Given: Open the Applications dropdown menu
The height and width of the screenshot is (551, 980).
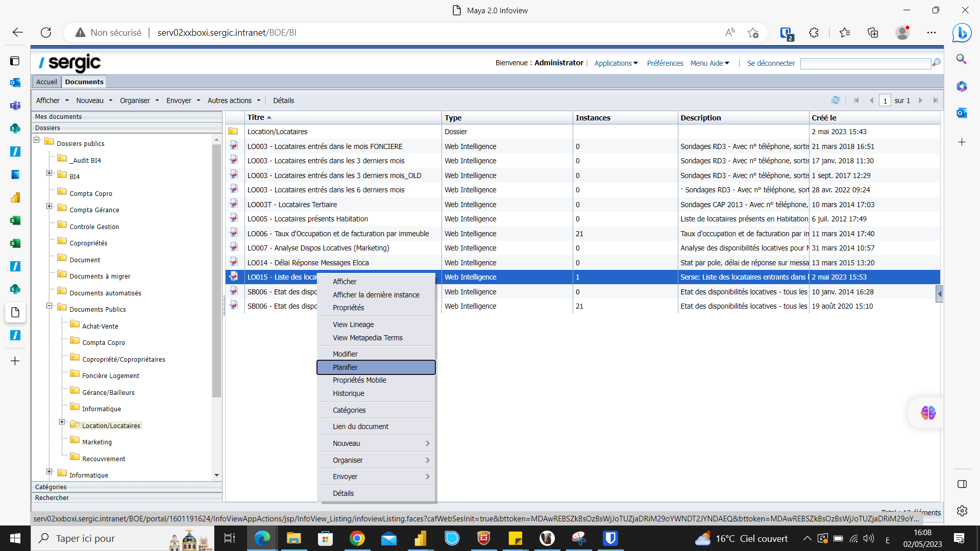Looking at the screenshot, I should pos(616,63).
